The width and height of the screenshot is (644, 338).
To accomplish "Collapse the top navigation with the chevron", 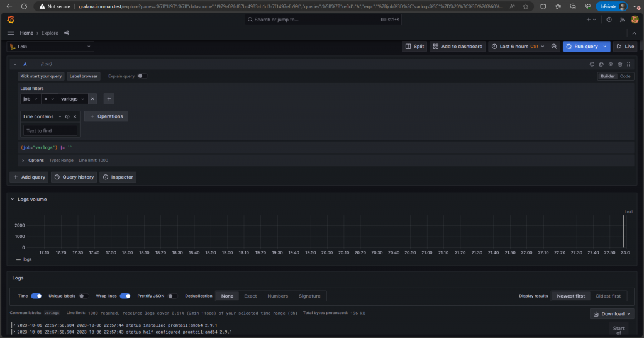I will point(634,33).
